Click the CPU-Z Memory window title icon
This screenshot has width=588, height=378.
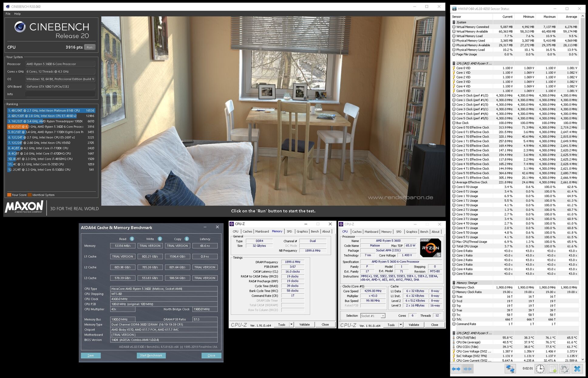(x=232, y=224)
